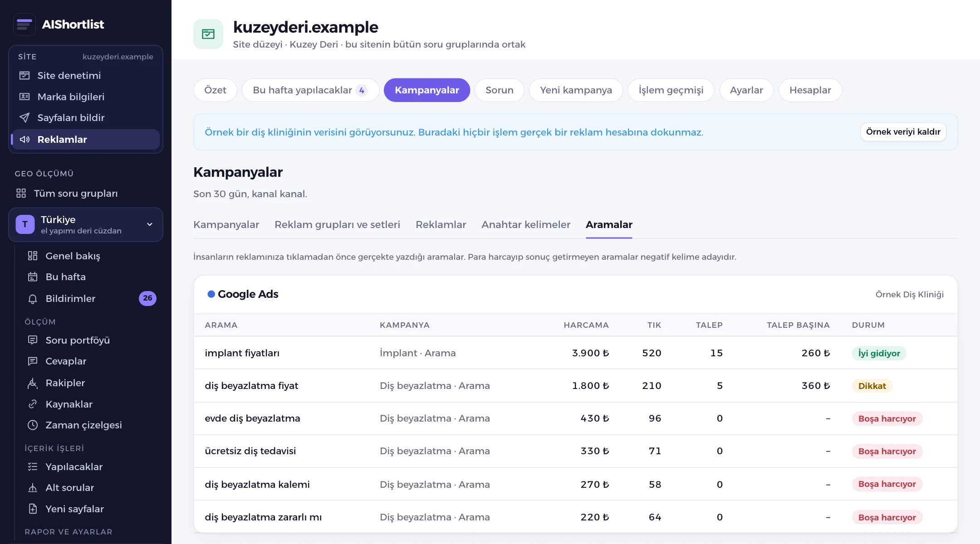980x544 pixels.
Task: Click the Yapılacaklar checklist icon
Action: 33,466
